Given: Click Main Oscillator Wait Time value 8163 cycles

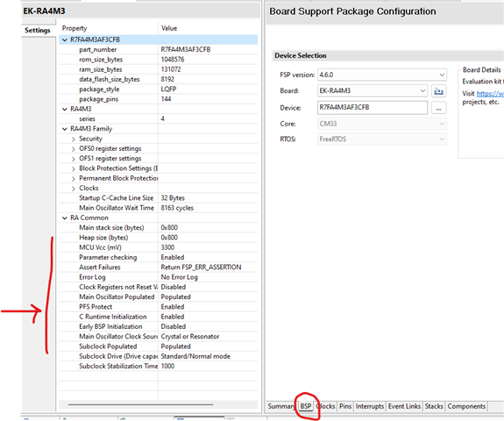Looking at the screenshot, I should coord(177,208).
